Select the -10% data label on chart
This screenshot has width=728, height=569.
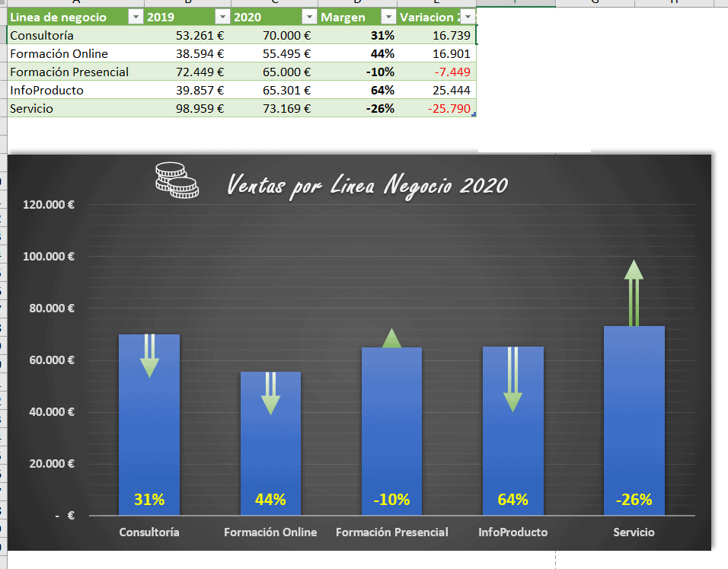coord(392,500)
